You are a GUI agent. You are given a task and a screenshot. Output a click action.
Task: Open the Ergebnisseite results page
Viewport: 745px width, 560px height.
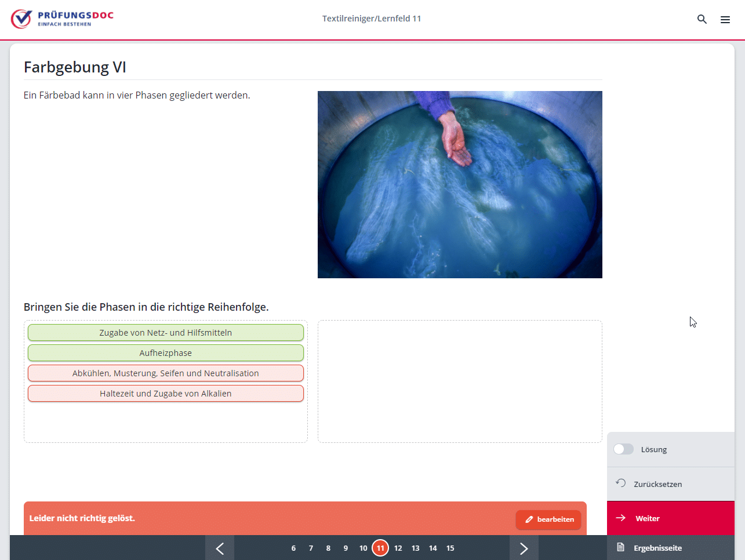tap(657, 548)
